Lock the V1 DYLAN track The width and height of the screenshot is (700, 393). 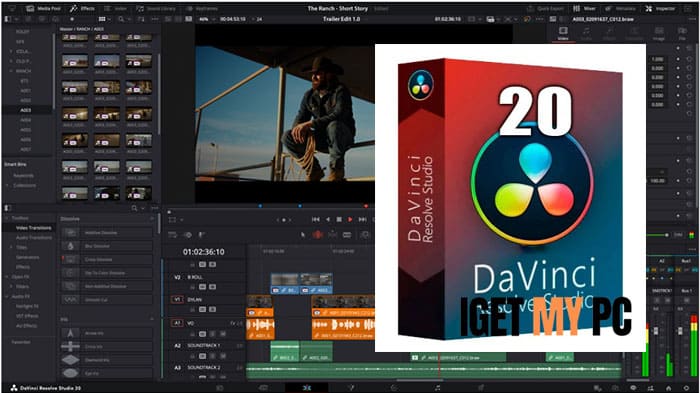pyautogui.click(x=193, y=309)
